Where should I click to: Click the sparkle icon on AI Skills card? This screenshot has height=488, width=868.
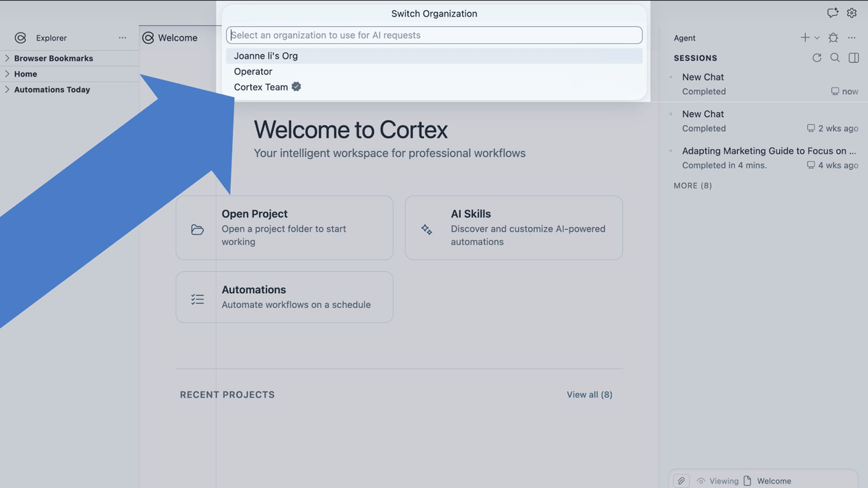[x=427, y=230]
